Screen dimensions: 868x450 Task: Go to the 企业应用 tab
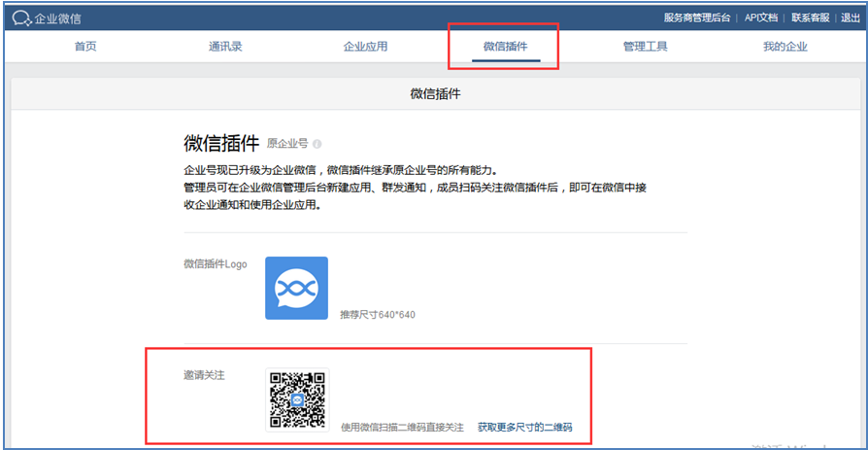(365, 47)
